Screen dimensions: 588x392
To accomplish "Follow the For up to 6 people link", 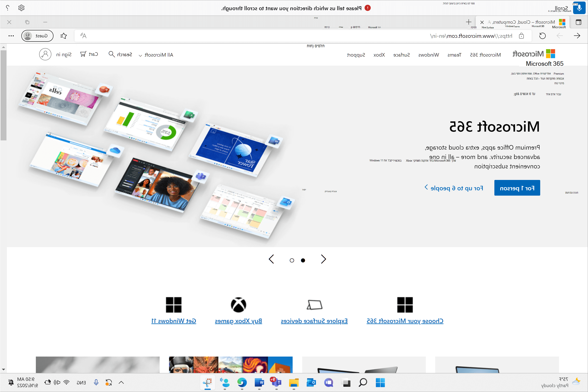I will tap(454, 188).
